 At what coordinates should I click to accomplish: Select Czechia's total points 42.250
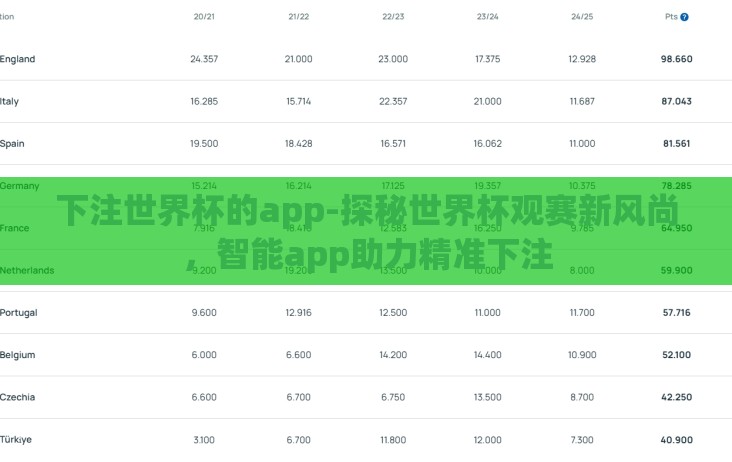click(x=676, y=397)
